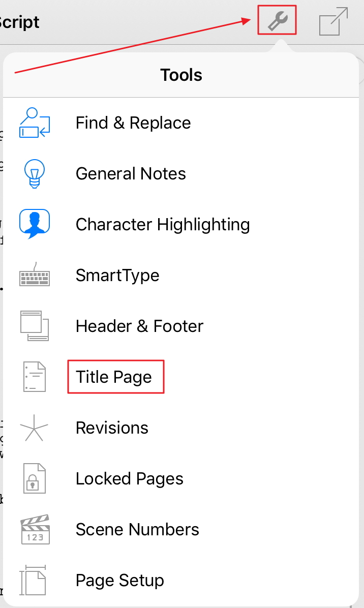This screenshot has height=608, width=364.
Task: Select the Title Page document icon
Action: click(x=34, y=377)
